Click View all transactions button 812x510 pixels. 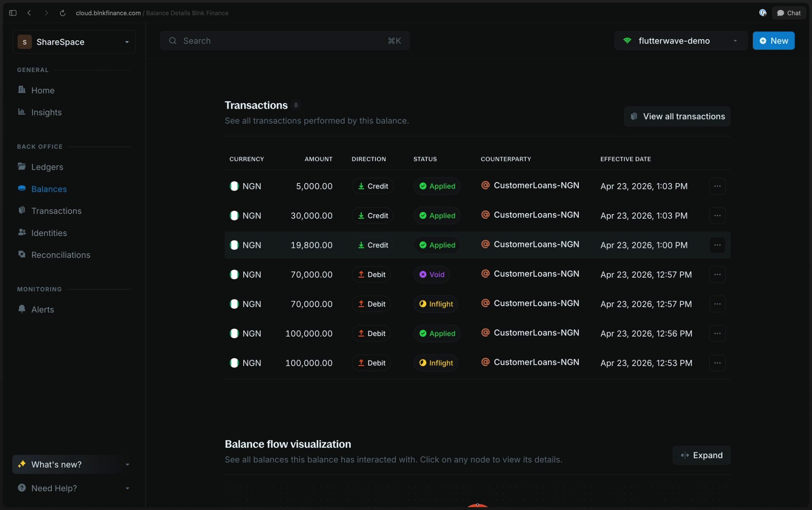[x=677, y=117]
